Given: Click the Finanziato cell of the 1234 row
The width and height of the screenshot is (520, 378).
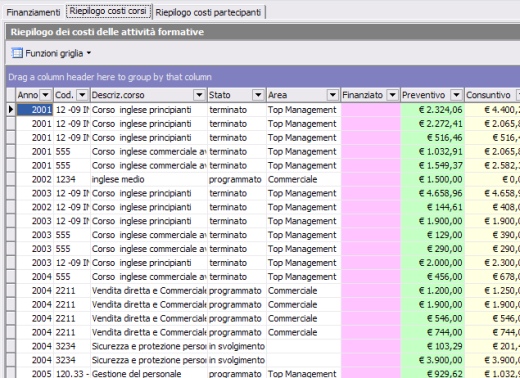Looking at the screenshot, I should click(371, 179).
